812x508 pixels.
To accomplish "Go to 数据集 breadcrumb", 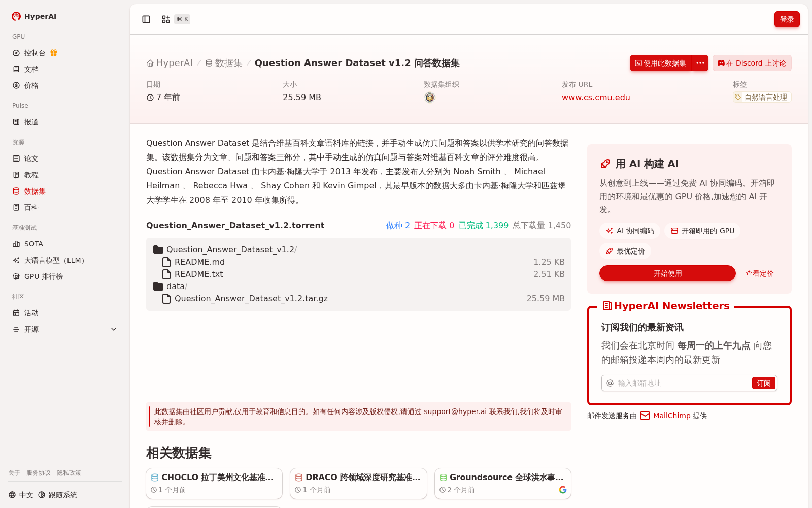I will 224,63.
